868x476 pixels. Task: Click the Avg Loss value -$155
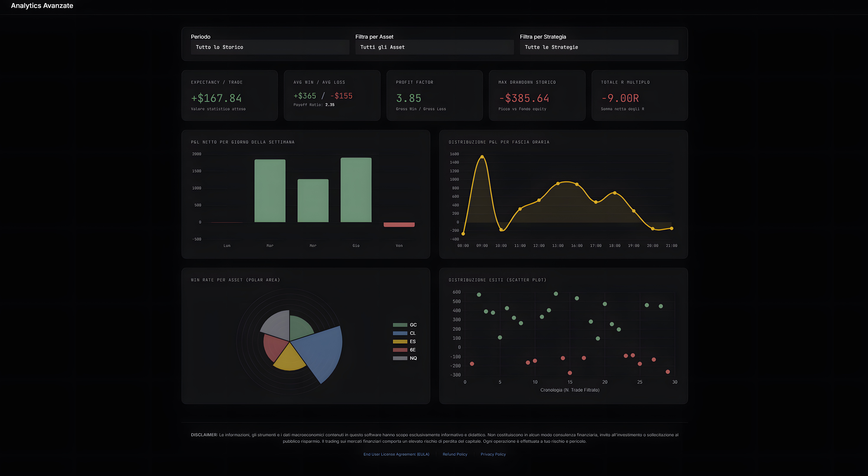[341, 96]
